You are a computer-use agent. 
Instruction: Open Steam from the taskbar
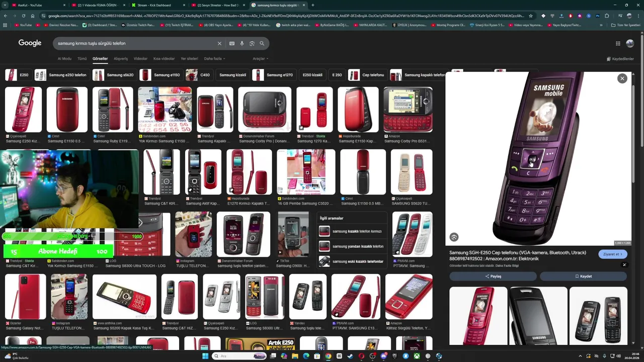(x=350, y=356)
